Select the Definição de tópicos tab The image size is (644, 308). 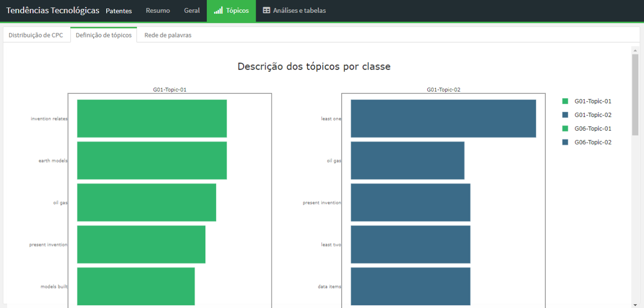pyautogui.click(x=103, y=35)
